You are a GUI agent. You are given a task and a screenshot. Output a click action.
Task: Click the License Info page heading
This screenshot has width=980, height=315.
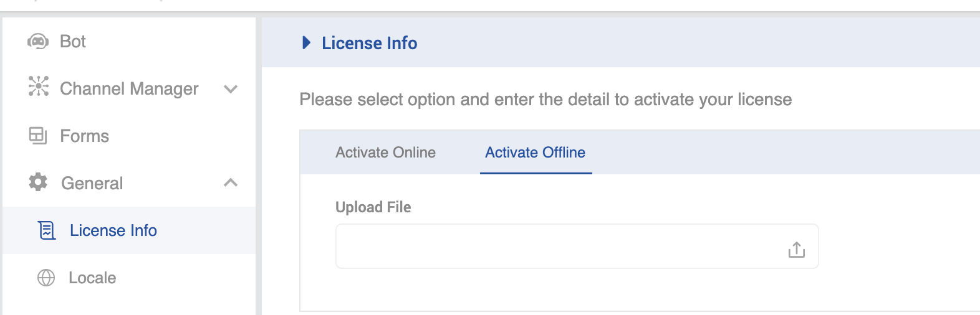[369, 43]
